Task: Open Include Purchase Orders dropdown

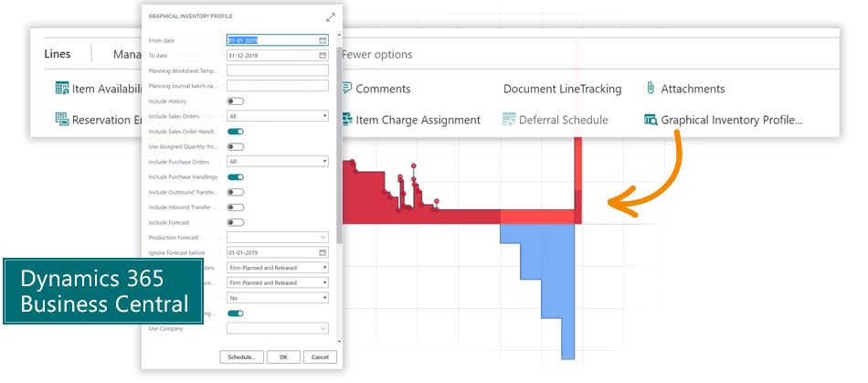Action: (x=278, y=162)
